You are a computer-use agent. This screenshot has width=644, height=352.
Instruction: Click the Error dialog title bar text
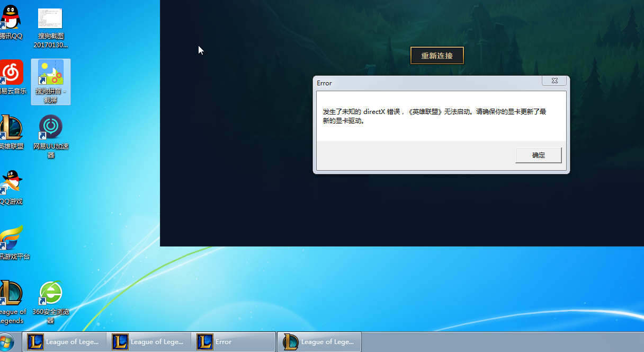324,83
